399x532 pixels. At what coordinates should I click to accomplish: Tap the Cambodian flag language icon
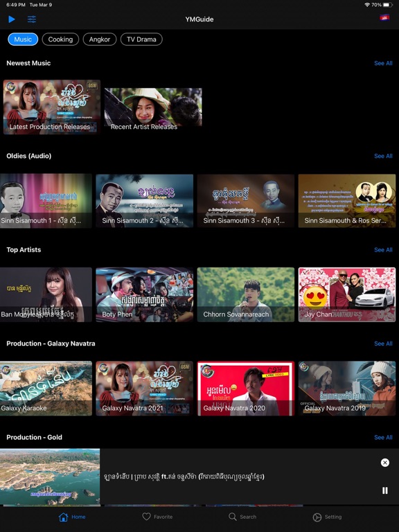pyautogui.click(x=384, y=17)
